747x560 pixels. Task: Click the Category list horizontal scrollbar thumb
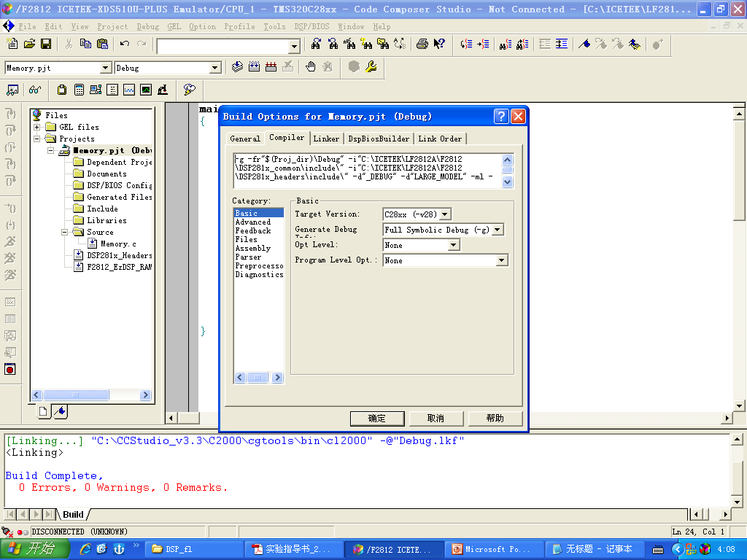[x=258, y=378]
